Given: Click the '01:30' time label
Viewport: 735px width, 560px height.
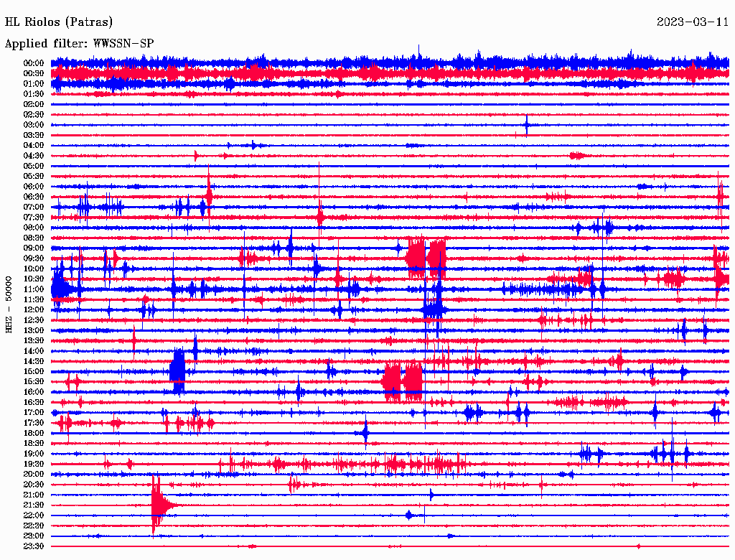Looking at the screenshot, I should pos(34,94).
